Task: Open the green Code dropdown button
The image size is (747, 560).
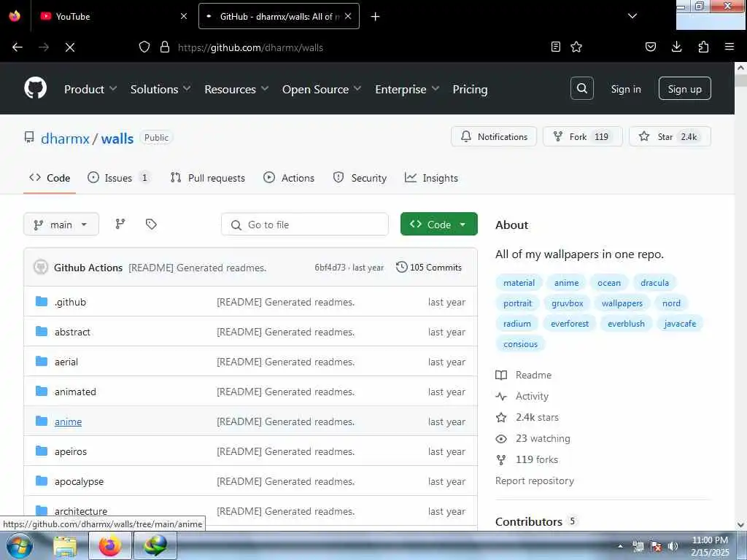Action: [x=438, y=224]
